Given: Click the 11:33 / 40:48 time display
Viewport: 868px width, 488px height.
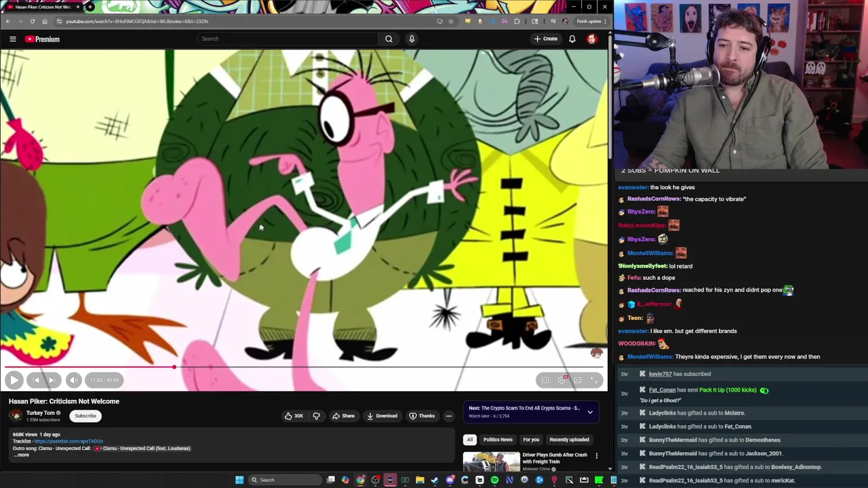Looking at the screenshot, I should 104,380.
